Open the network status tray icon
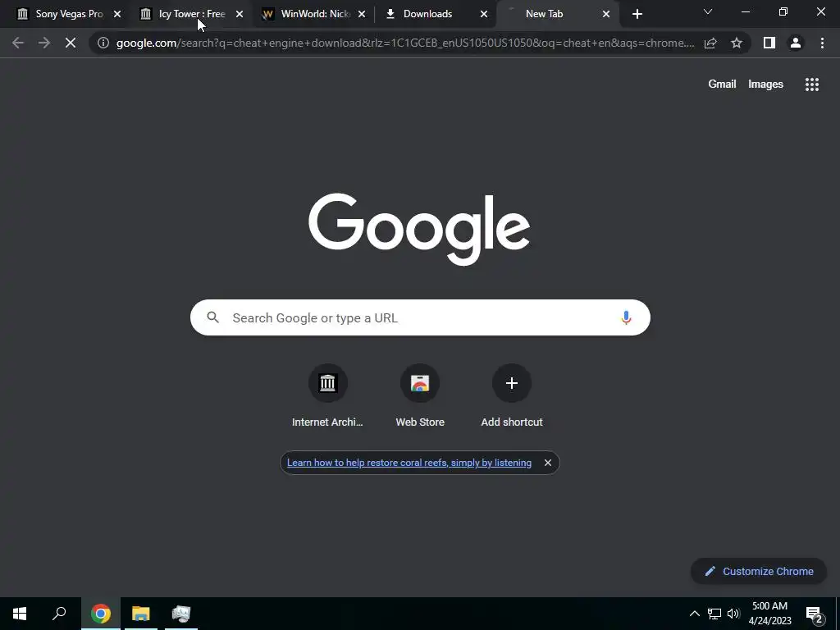 pyautogui.click(x=714, y=614)
